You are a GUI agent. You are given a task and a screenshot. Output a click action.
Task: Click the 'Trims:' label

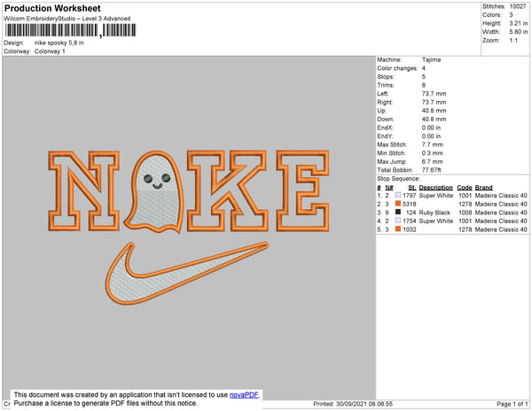tap(386, 85)
